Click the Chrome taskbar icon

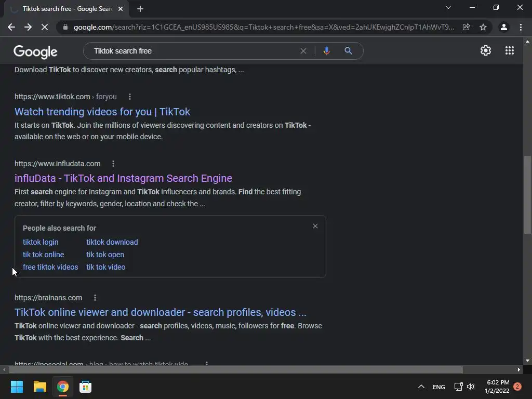[63, 387]
